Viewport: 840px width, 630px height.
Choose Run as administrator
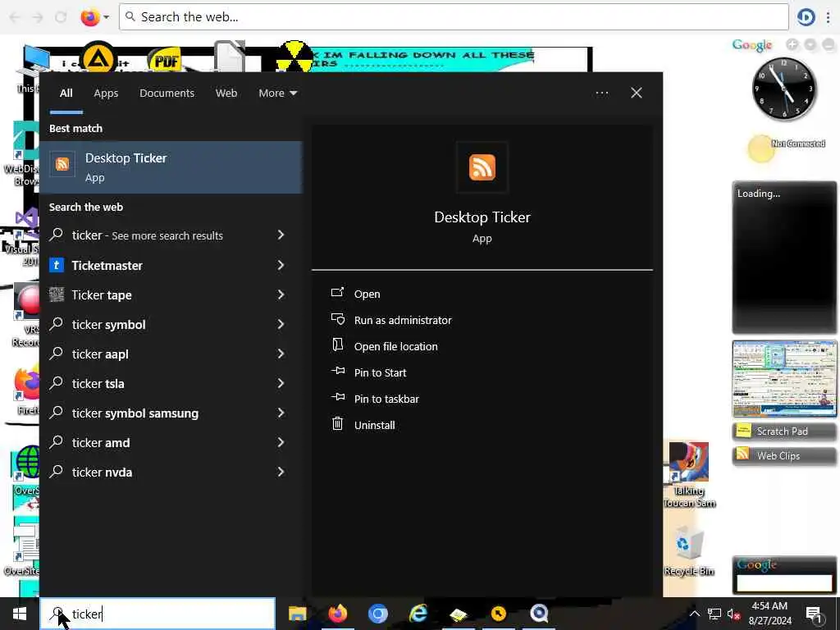pyautogui.click(x=402, y=320)
